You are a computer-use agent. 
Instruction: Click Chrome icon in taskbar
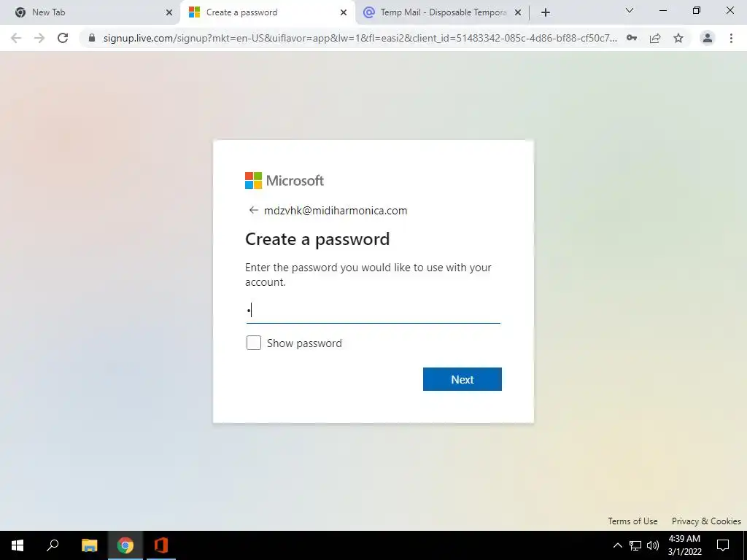[x=125, y=545]
